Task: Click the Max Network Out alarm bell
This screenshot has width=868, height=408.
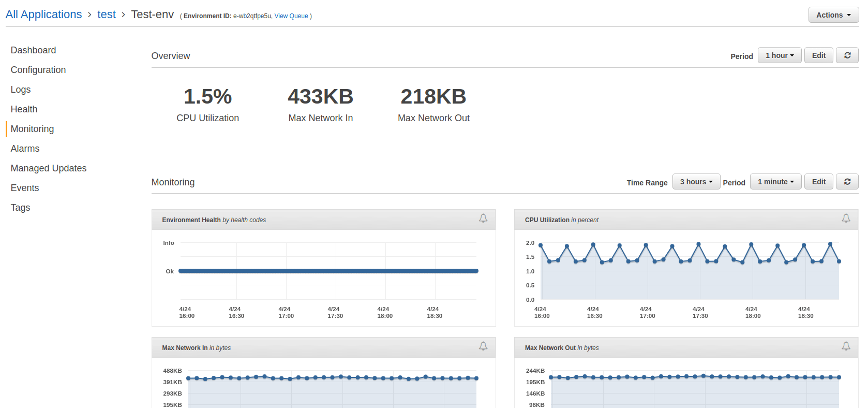Action: 846,346
